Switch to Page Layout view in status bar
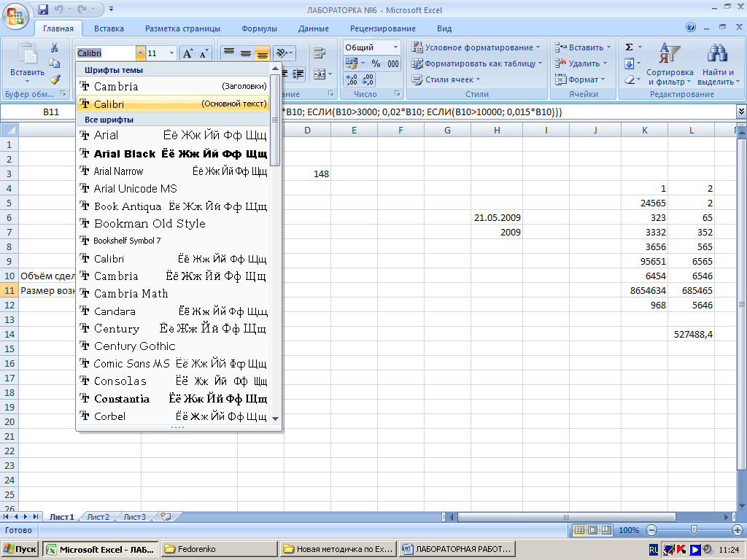This screenshot has width=747, height=560. tap(592, 530)
